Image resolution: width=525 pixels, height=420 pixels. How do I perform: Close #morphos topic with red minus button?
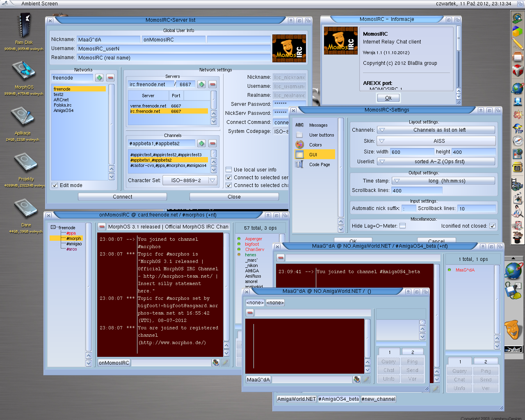point(102,226)
